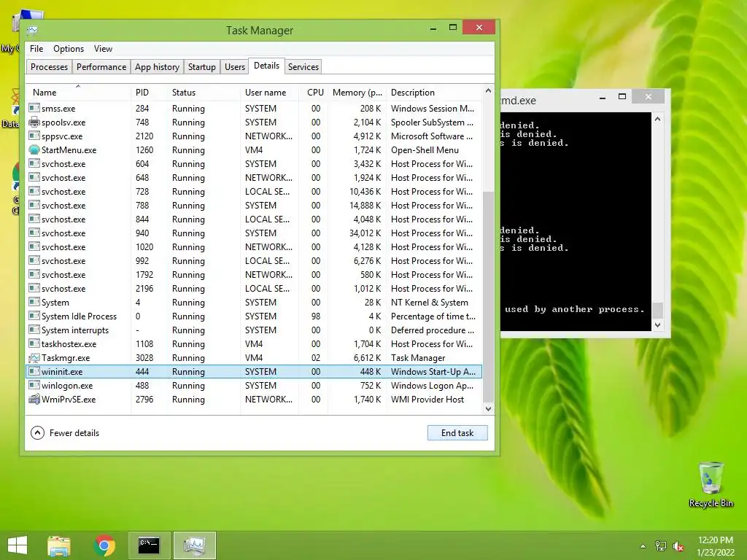Image resolution: width=747 pixels, height=560 pixels.
Task: Maximize the cmd.exe window
Action: 622,97
